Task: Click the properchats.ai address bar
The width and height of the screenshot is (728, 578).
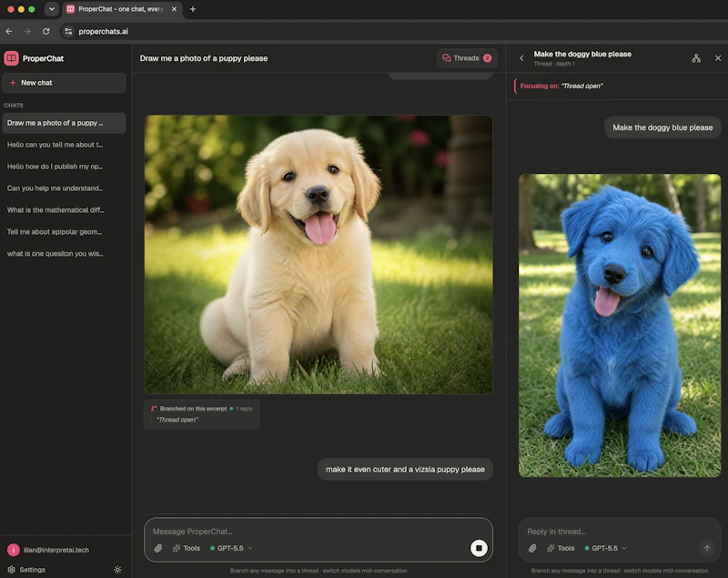Action: (395, 31)
